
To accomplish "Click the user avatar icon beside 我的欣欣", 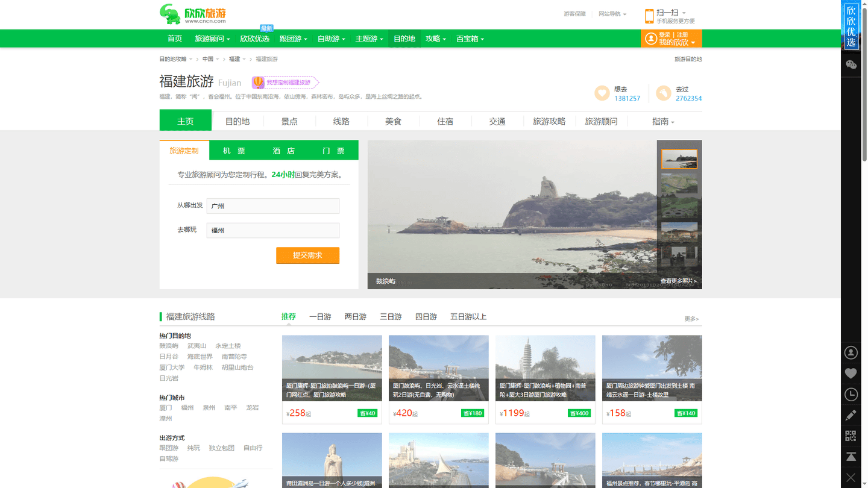I will pyautogui.click(x=650, y=39).
